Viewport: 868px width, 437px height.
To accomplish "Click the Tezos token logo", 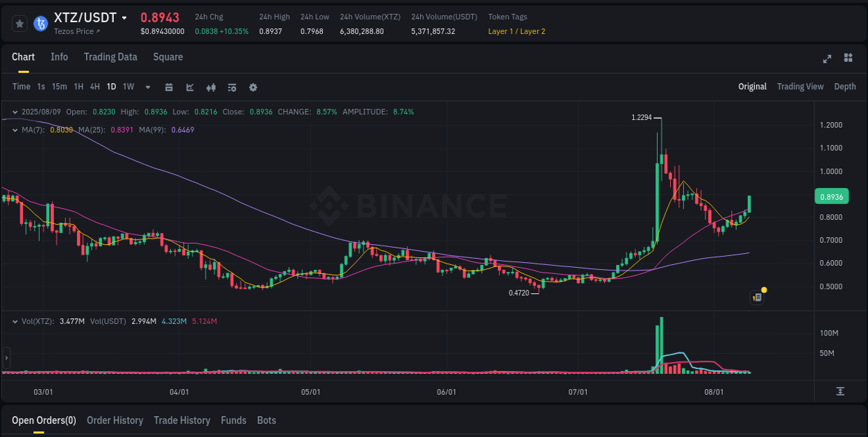I will click(x=40, y=24).
